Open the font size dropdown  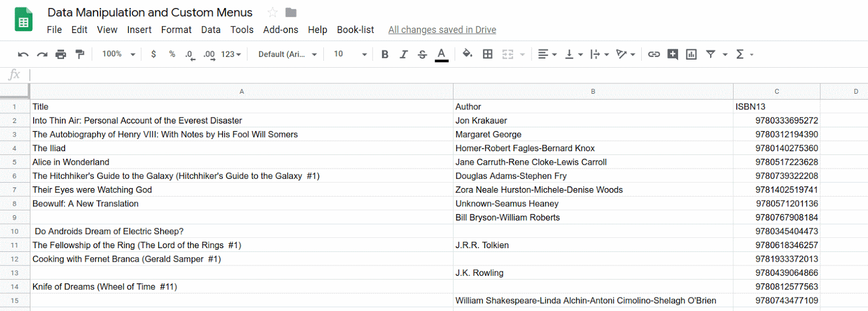[350, 54]
